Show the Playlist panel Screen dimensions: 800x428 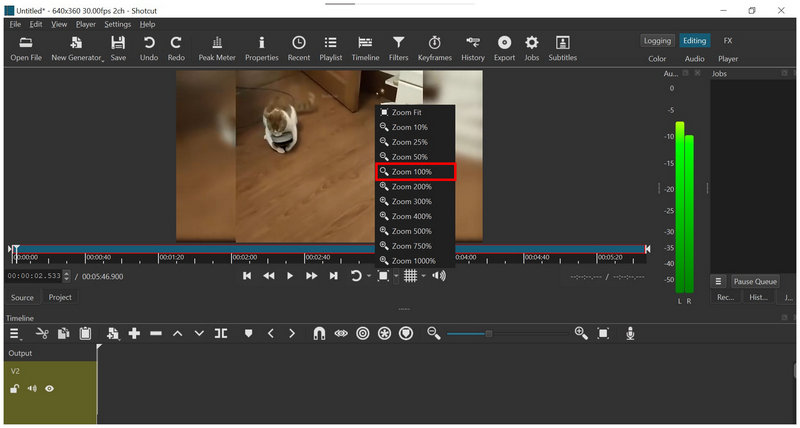(x=331, y=49)
